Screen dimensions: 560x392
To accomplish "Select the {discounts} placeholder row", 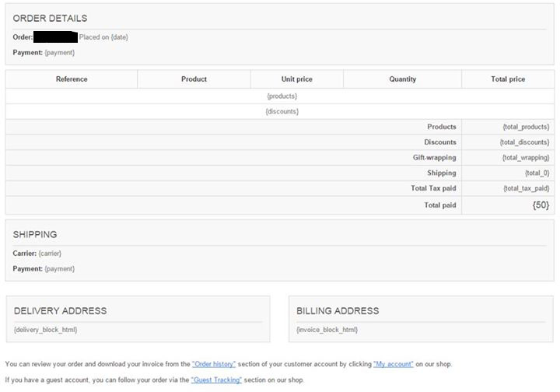I will coord(282,112).
